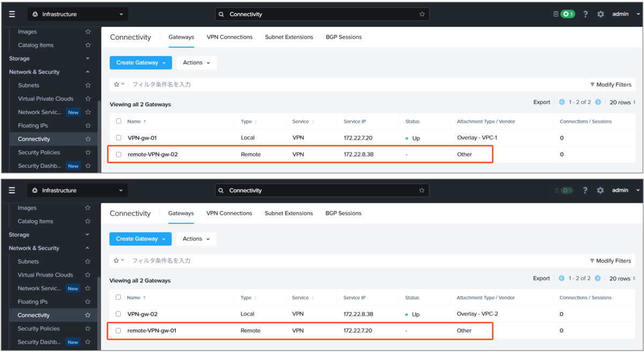Image resolution: width=644 pixels, height=352 pixels.
Task: Switch to VPN Connections tab in the lower window
Action: point(229,213)
